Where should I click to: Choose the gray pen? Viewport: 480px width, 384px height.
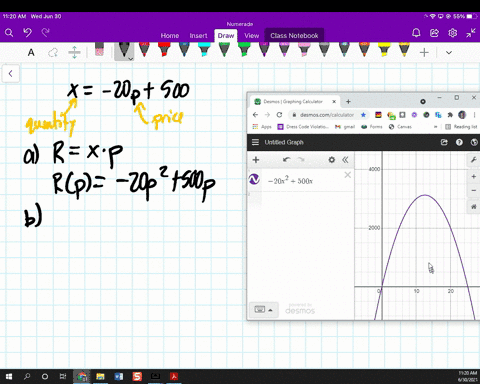tap(324, 49)
